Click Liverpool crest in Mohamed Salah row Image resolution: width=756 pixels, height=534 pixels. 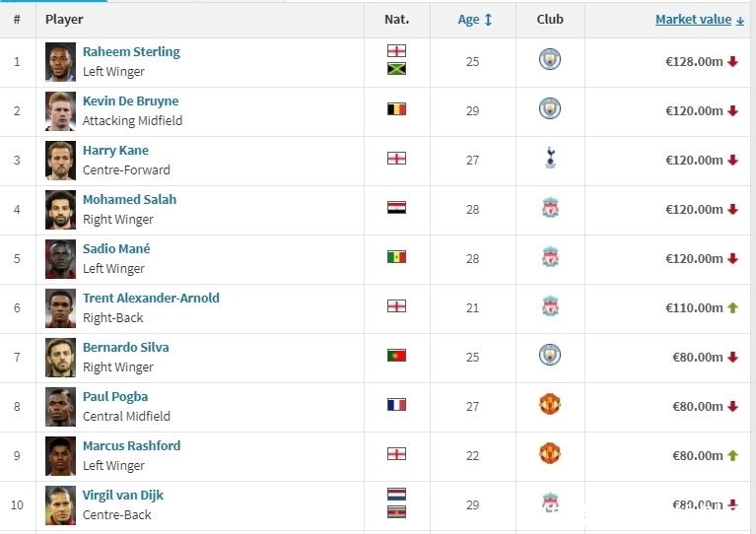550,208
